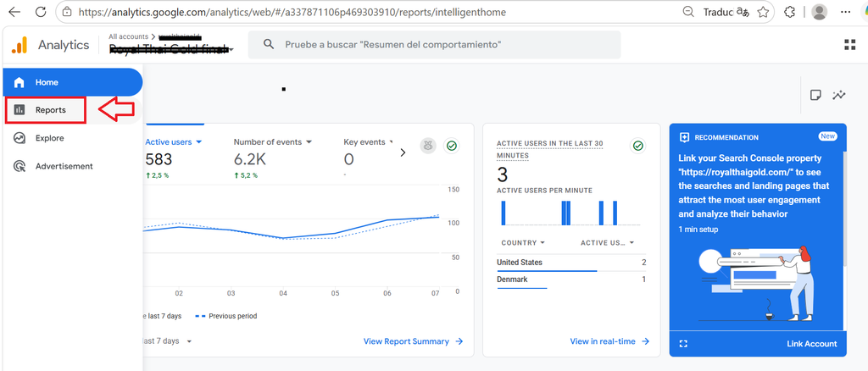Click the recommendation plus-bubble icon
Viewport: 868px width, 371px height.
pyautogui.click(x=684, y=137)
